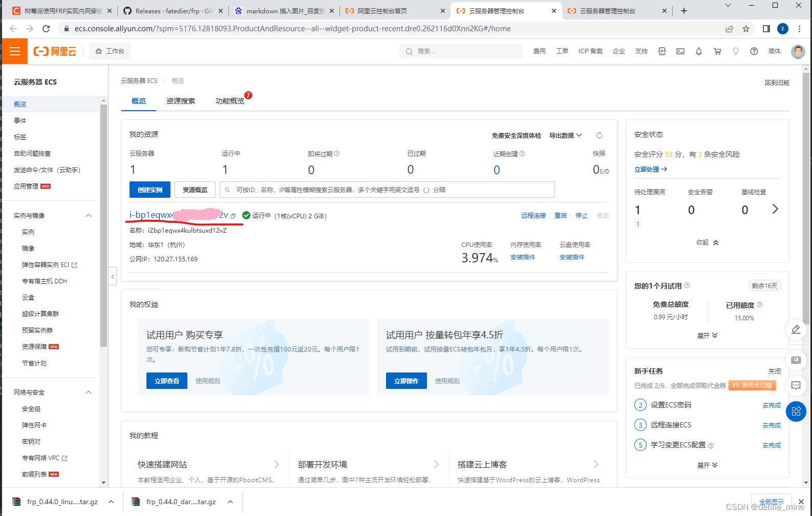The image size is (812, 516).
Task: Click 回到旧版 link
Action: [x=777, y=82]
